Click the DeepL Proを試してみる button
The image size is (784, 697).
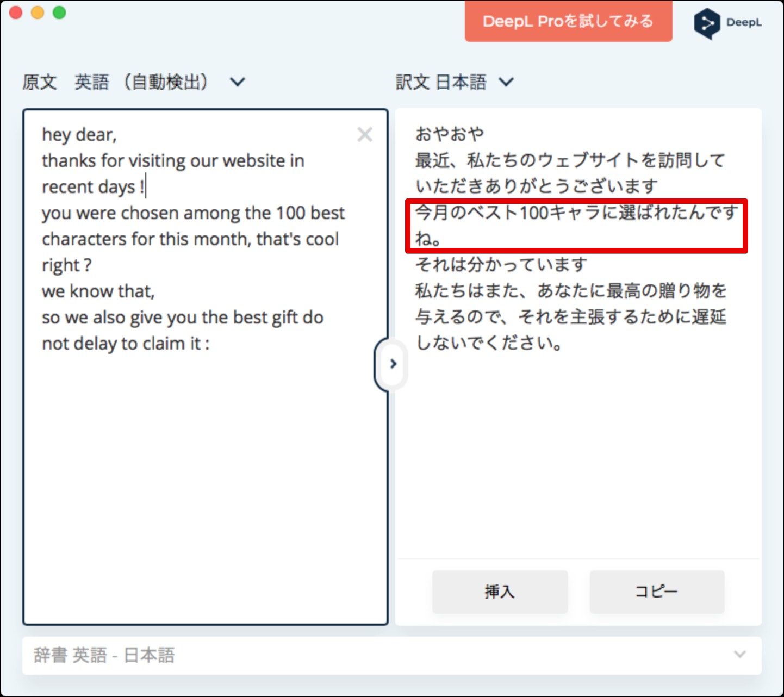(x=568, y=21)
